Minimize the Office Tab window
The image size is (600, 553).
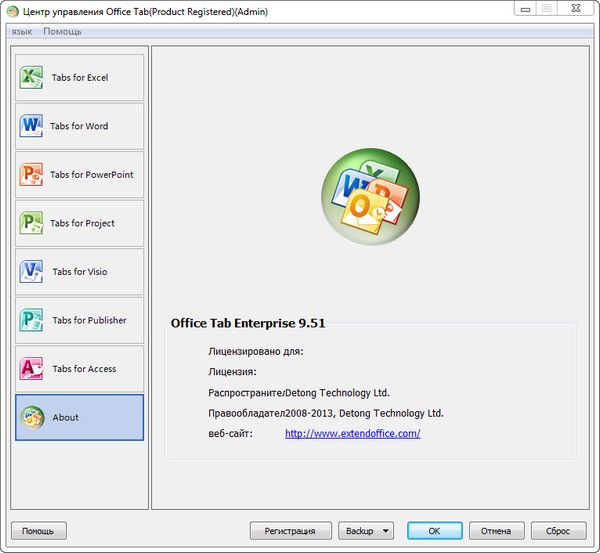click(525, 9)
